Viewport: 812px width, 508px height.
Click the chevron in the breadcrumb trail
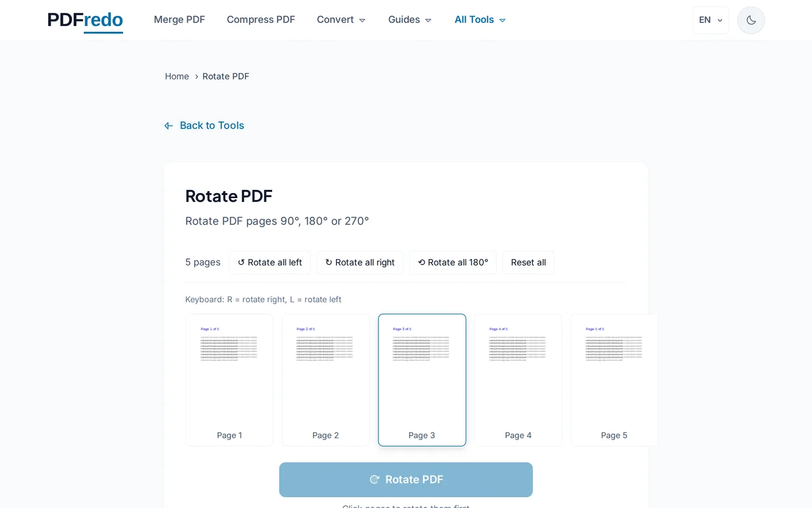196,76
